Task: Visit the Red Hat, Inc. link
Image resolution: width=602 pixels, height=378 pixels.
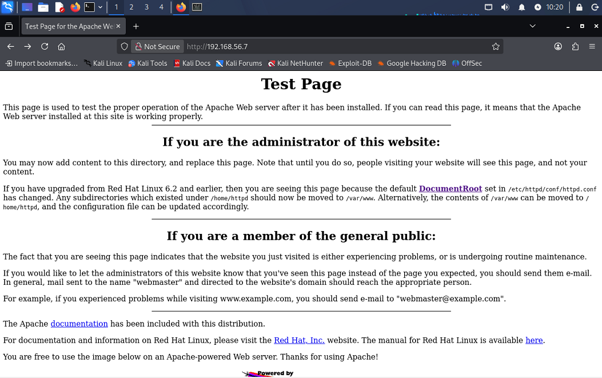Action: [299, 340]
